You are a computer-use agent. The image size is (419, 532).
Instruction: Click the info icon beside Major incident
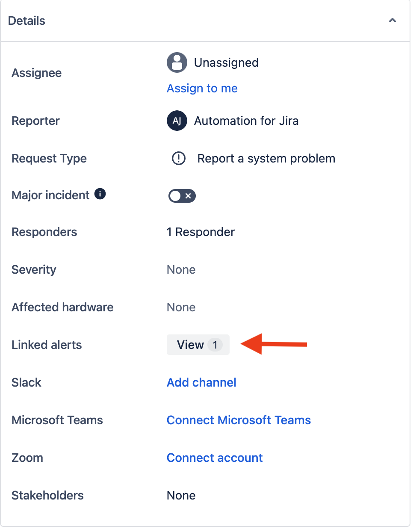tap(100, 193)
